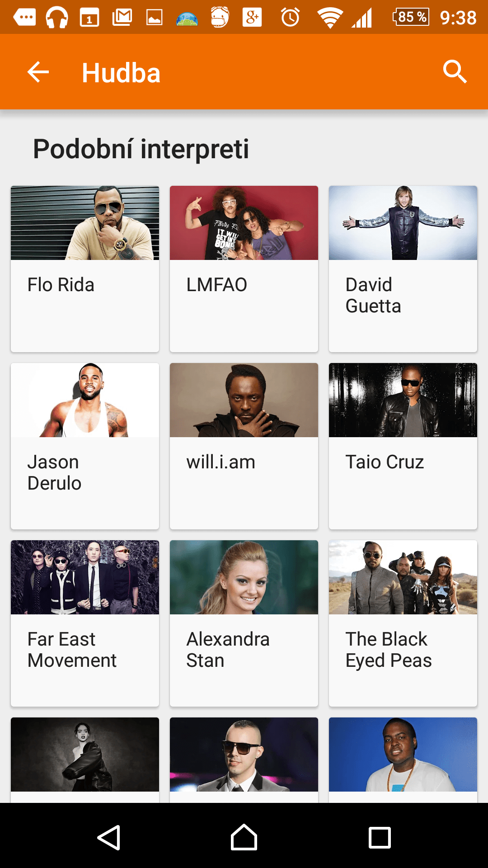Open the Far East Movement card

(x=85, y=623)
